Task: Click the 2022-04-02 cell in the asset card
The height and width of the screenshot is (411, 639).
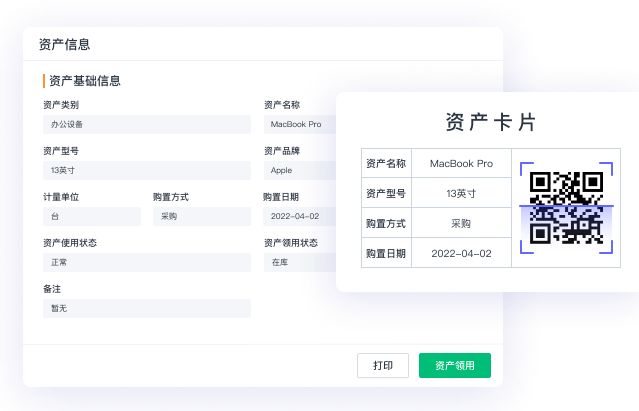Action: tap(461, 253)
